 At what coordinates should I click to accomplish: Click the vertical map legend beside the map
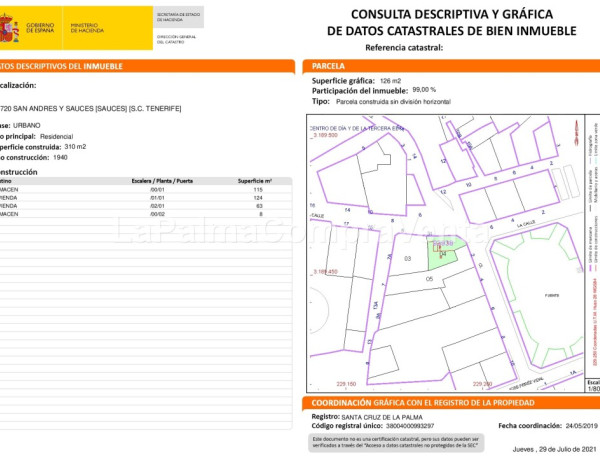click(x=591, y=250)
